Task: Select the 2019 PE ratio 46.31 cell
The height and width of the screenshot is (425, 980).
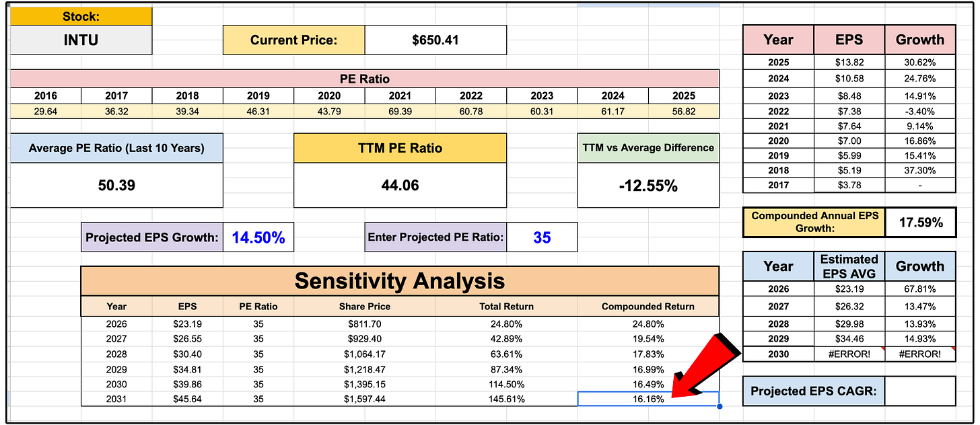Action: click(258, 111)
